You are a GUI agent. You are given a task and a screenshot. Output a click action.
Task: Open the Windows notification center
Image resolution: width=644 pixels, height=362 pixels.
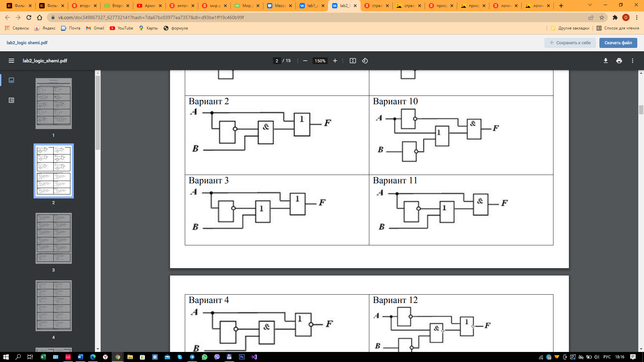(633, 357)
